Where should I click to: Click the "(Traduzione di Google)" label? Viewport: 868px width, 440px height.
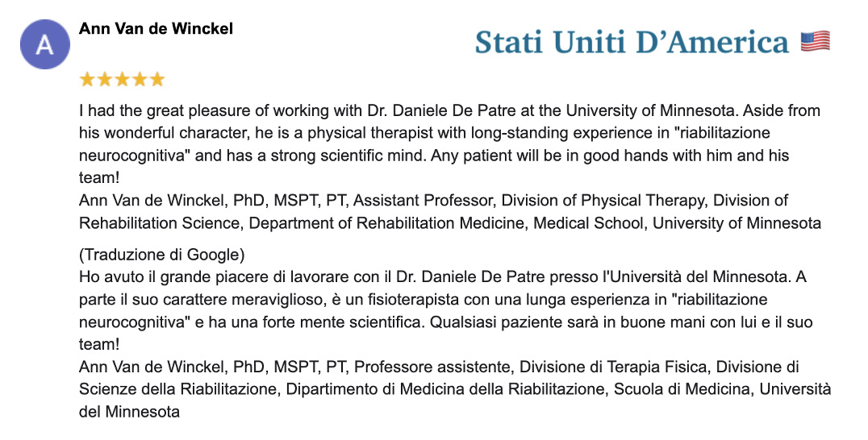161,255
